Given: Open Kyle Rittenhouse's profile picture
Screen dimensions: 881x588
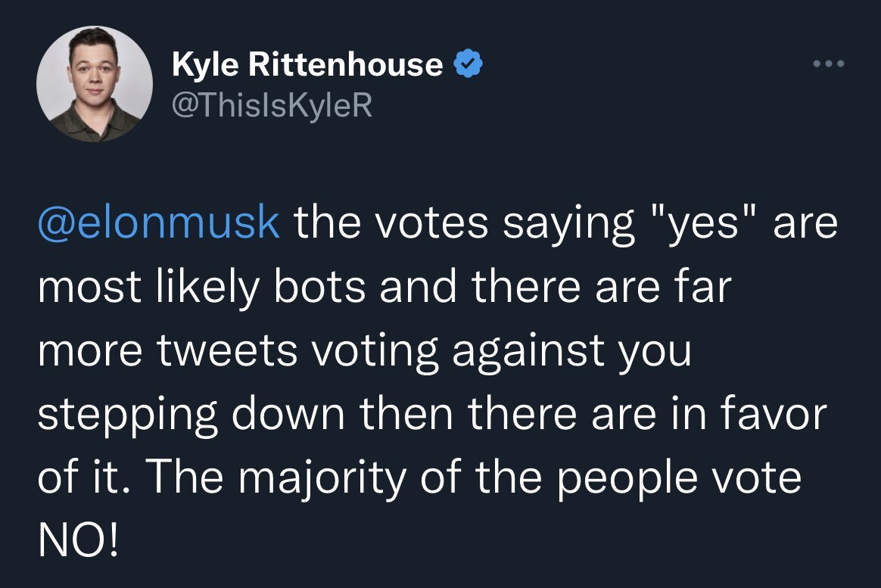Looking at the screenshot, I should click(x=95, y=86).
